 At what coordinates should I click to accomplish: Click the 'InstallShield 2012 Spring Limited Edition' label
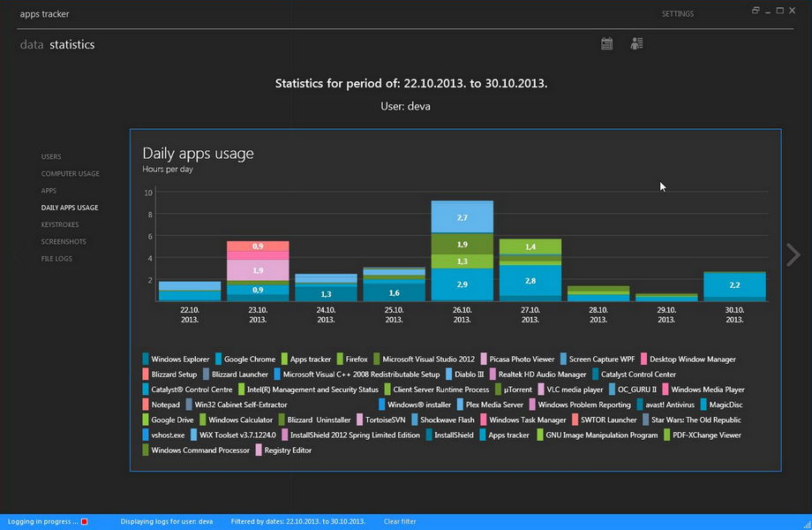point(355,435)
